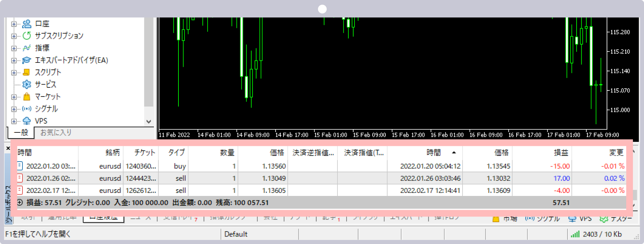
Task: Switch to the 一般 navigator tab
Action: pos(21,132)
